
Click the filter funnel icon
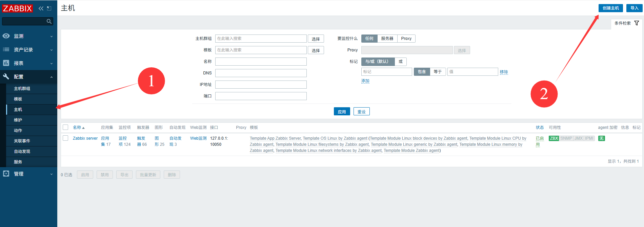tap(637, 23)
